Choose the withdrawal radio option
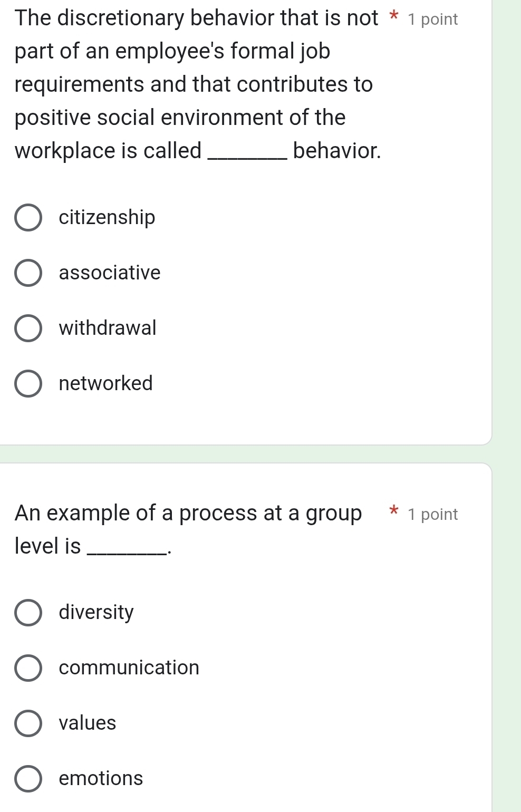521x812 pixels. [x=28, y=328]
